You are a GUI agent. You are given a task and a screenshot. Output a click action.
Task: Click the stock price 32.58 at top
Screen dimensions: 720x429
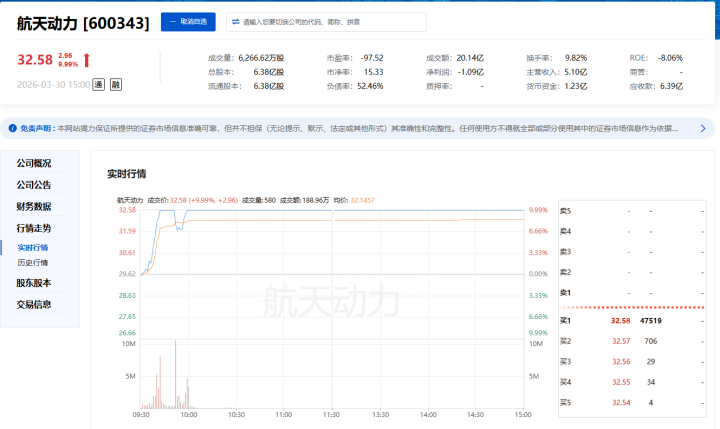tap(35, 60)
